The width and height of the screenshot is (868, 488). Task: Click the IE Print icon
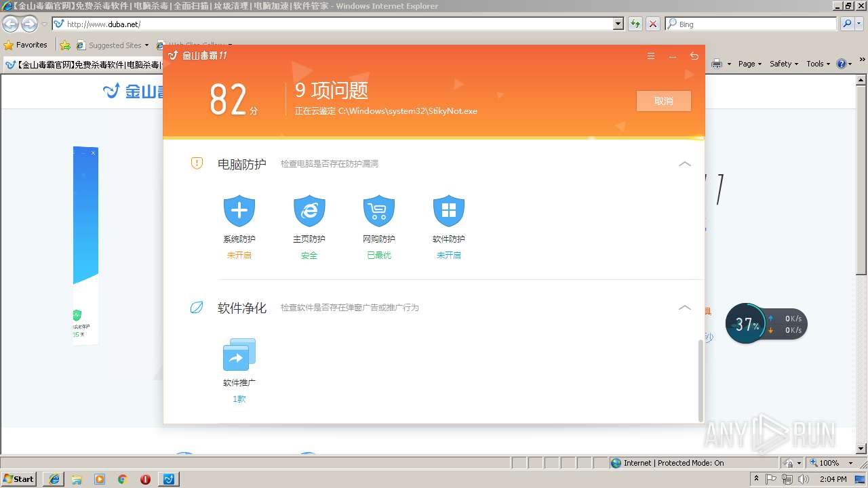pos(717,64)
